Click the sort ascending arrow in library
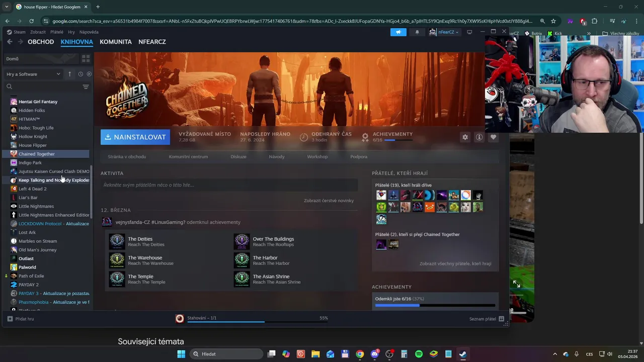The height and width of the screenshot is (362, 644). [70, 74]
